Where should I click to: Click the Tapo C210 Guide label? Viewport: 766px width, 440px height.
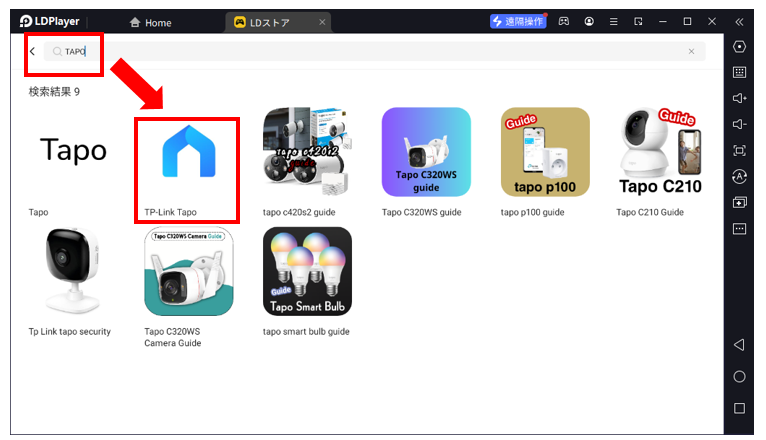pos(650,212)
